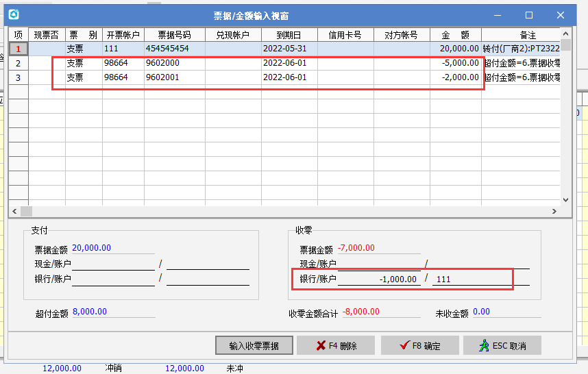This screenshot has width=588, height=374.
Task: Click the 现票否 cell in row 2
Action: click(47, 63)
